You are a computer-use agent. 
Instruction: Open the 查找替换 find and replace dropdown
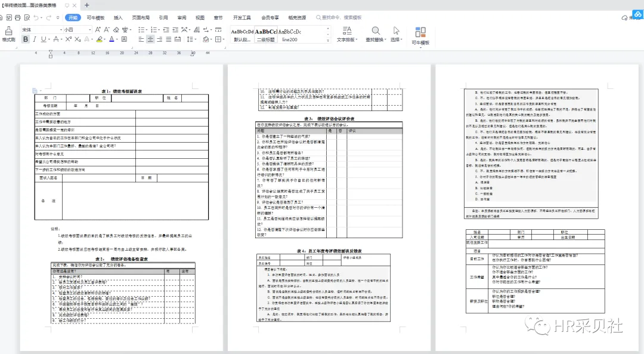[x=376, y=34]
